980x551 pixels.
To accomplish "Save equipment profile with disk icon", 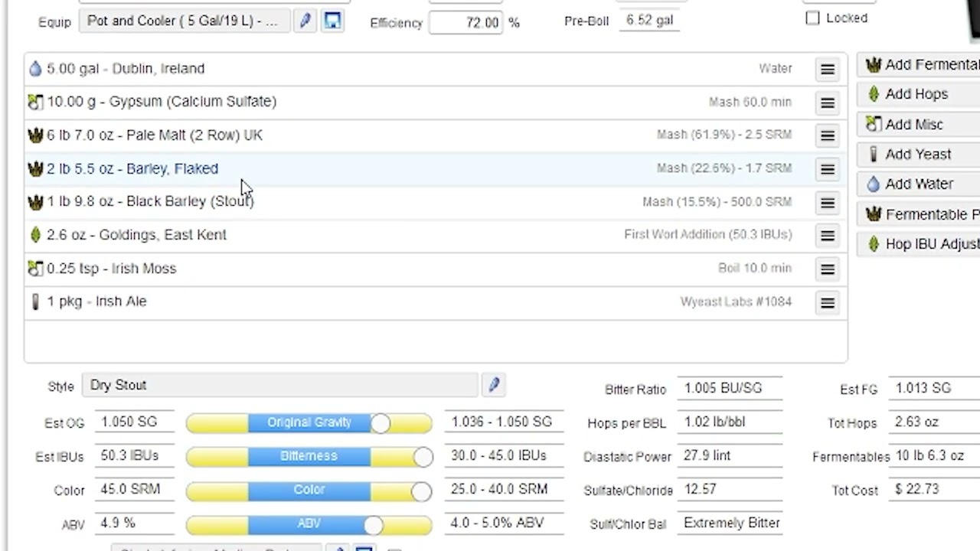I will coord(332,21).
